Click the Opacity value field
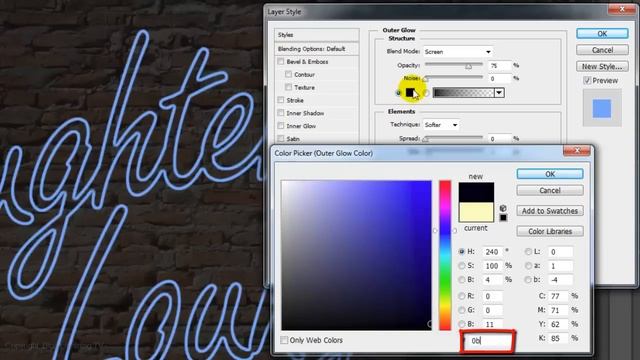This screenshot has height=360, width=640. click(x=499, y=65)
